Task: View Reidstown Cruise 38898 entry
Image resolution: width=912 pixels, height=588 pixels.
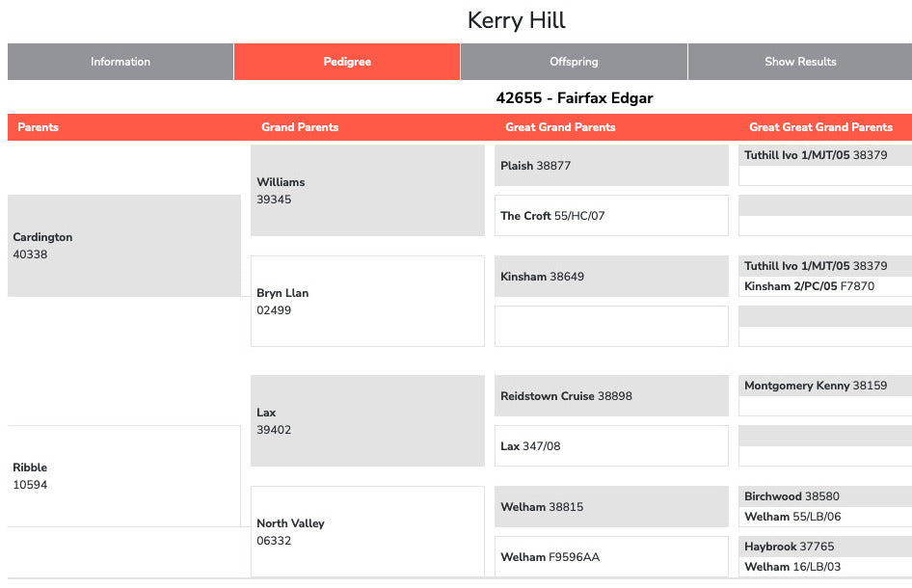Action: click(566, 396)
